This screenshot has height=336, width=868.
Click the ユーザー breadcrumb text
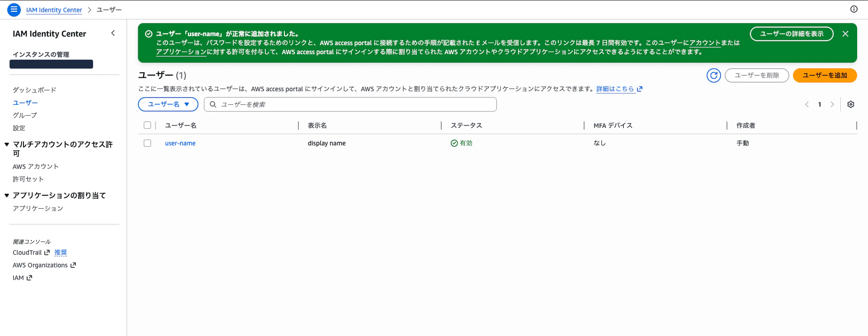point(109,10)
